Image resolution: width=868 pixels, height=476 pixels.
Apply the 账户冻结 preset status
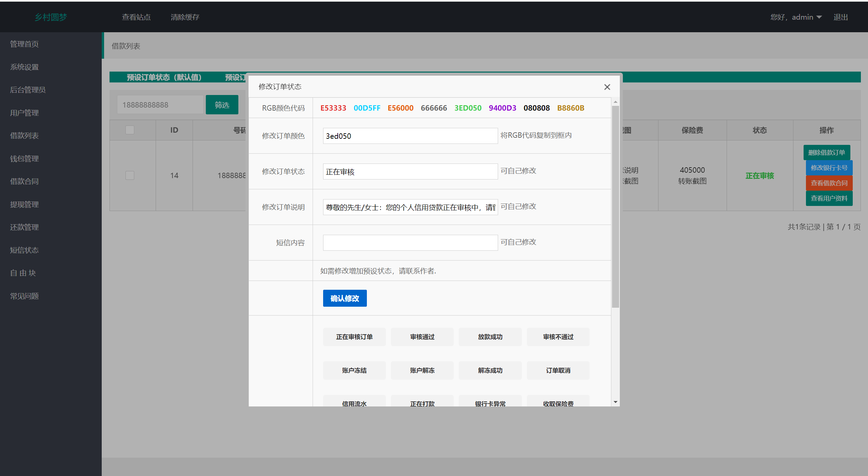(354, 370)
